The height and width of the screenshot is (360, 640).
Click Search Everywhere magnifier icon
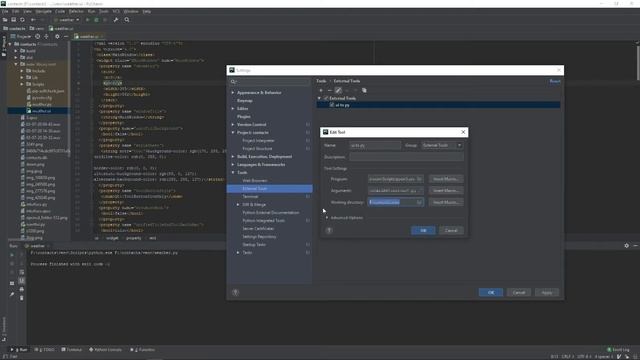coord(127,20)
